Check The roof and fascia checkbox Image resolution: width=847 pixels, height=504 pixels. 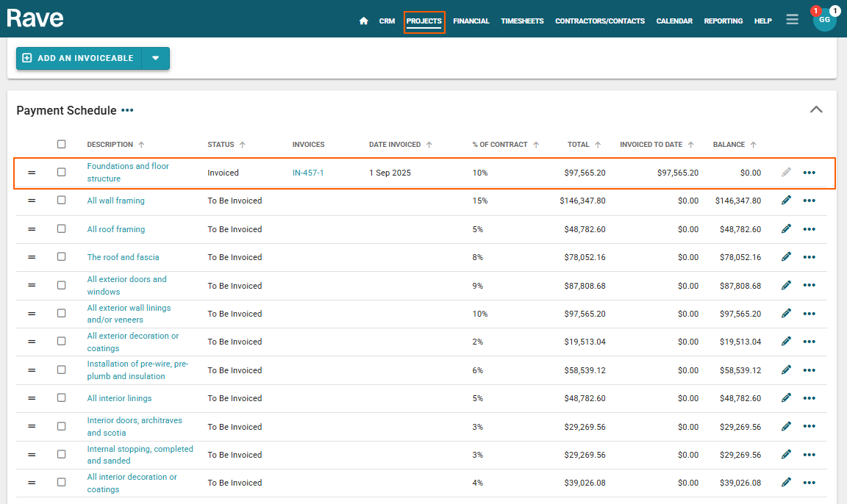(62, 257)
